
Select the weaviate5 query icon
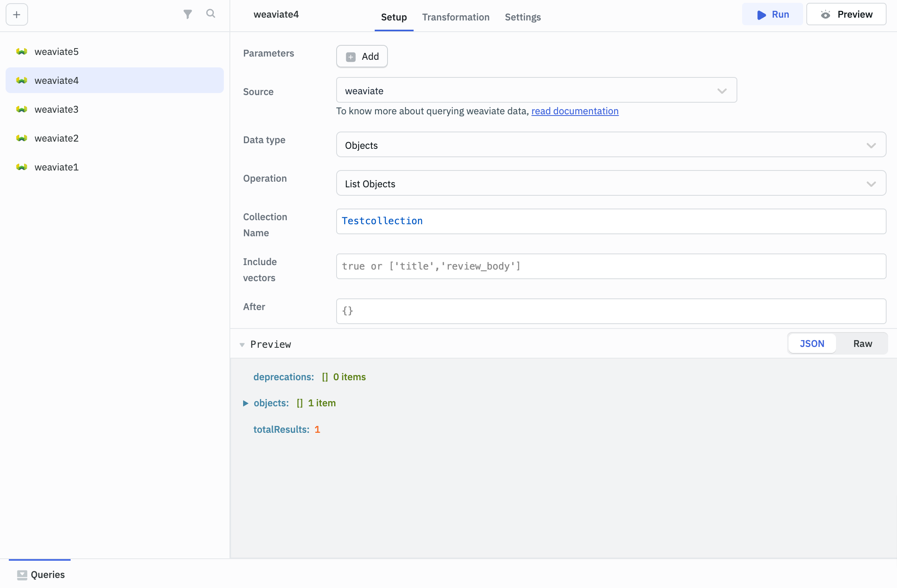tap(21, 51)
